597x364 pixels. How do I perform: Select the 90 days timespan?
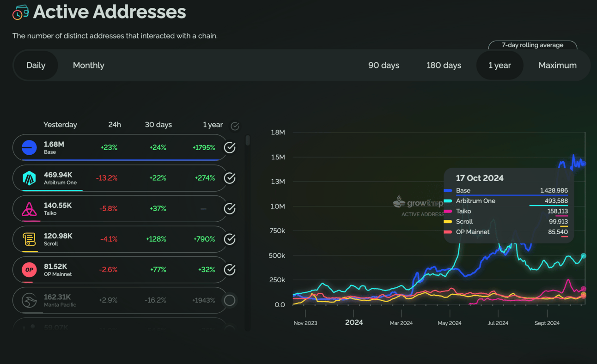[x=384, y=66]
